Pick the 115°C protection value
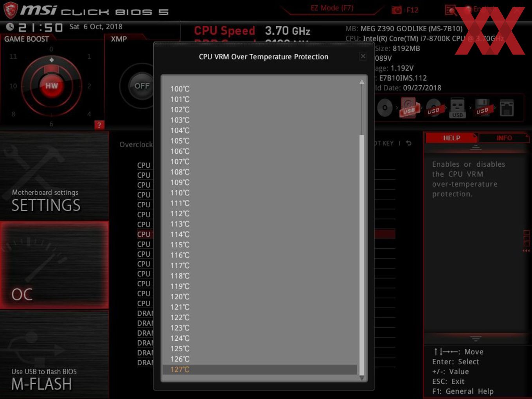Viewport: 532px width, 399px height. click(260, 244)
